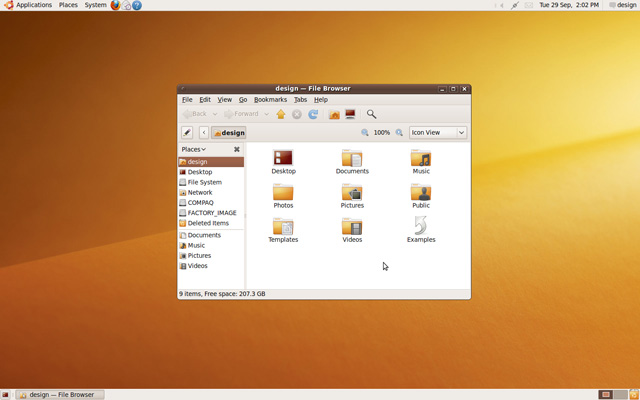
Task: Open the Edit menu
Action: tap(205, 100)
